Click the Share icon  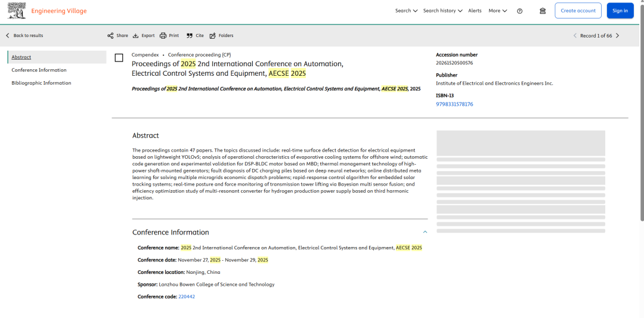pos(110,36)
